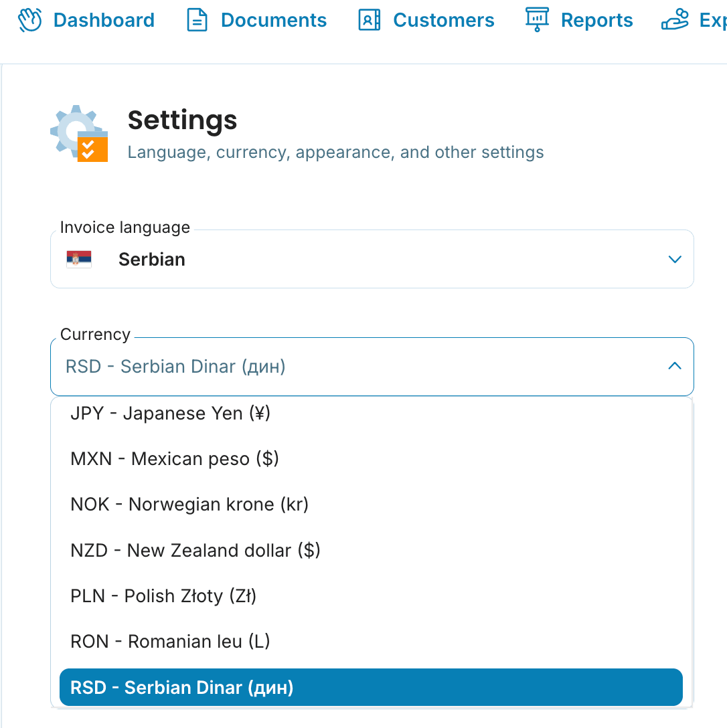Open the Dashboard menu item
This screenshot has height=728, width=727.
104,20
